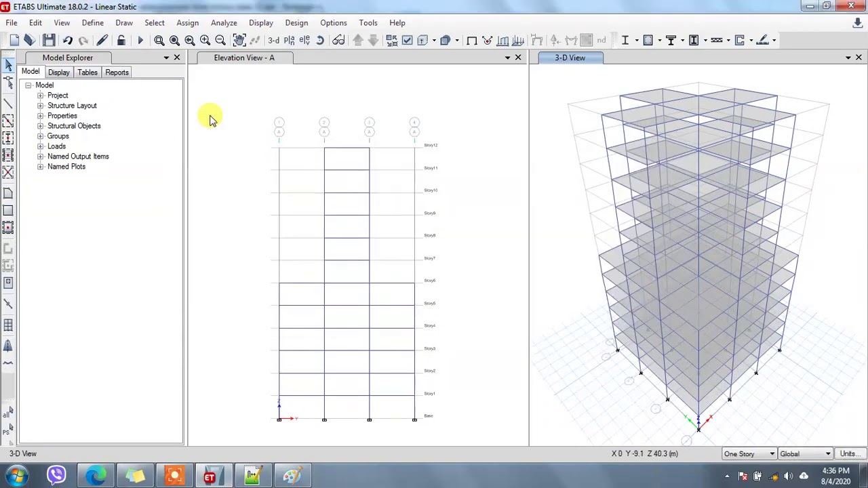Viewport: 868px width, 488px height.
Task: Expand the Loads tree node
Action: [x=40, y=146]
